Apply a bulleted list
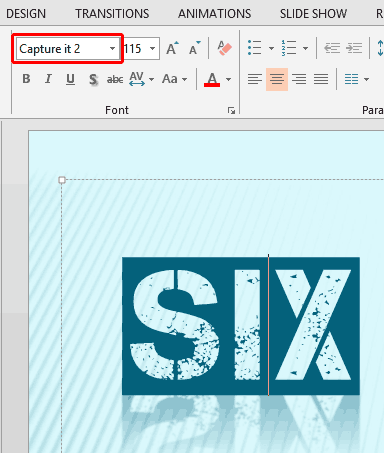 255,48
